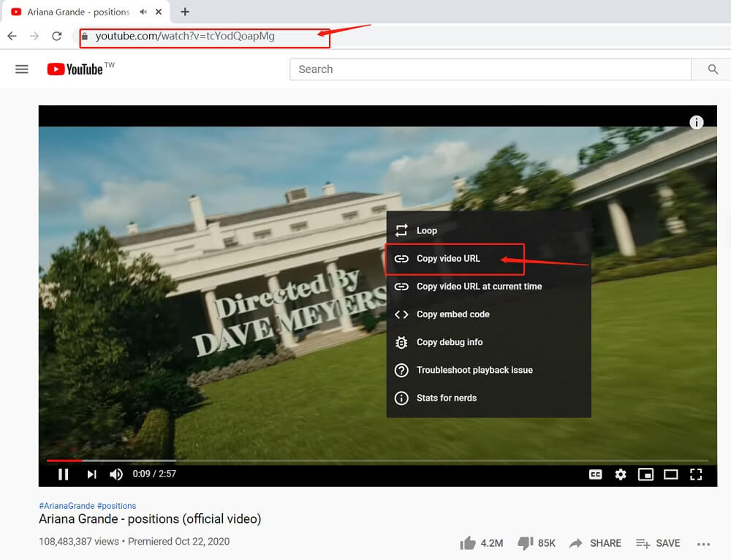This screenshot has height=560, width=731.
Task: Submit search with the magnifier button
Action: tap(712, 69)
